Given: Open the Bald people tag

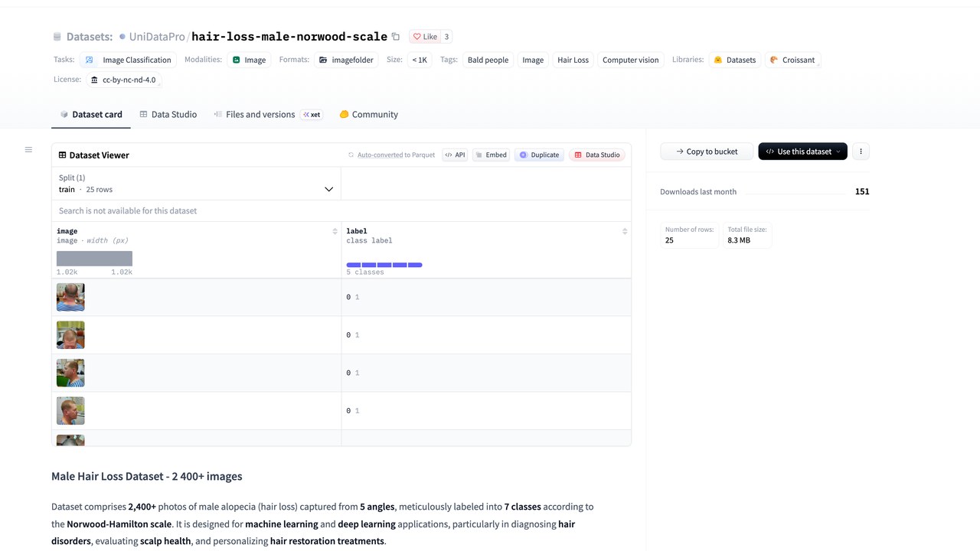Looking at the screenshot, I should click(488, 60).
